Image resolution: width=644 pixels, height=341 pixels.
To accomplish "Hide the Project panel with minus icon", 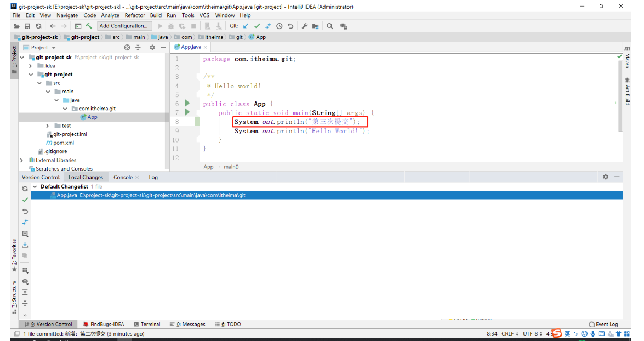I will (x=163, y=47).
